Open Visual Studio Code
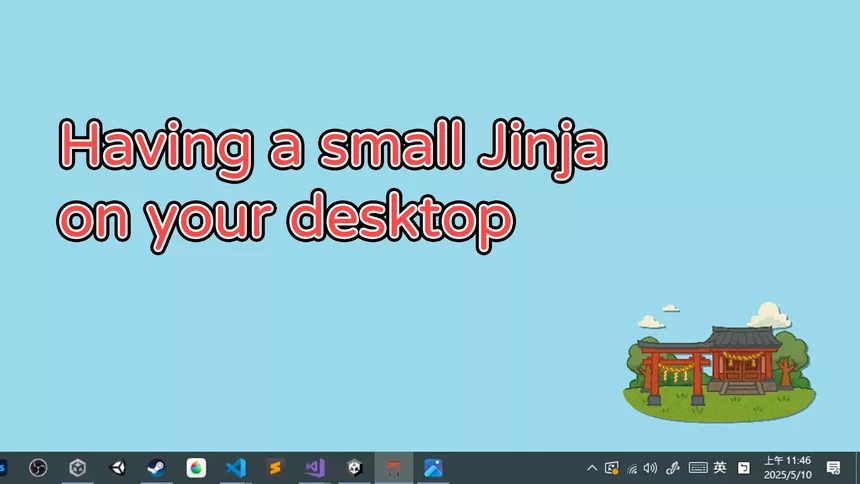Screen dimensions: 860x484 pyautogui.click(x=236, y=468)
